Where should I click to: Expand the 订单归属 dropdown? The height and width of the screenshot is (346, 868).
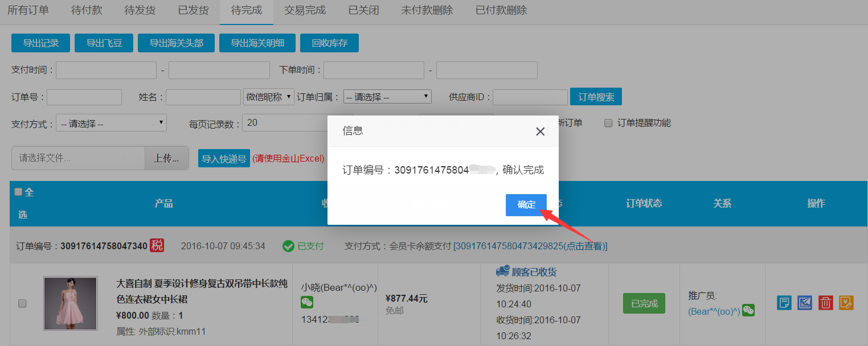[387, 97]
